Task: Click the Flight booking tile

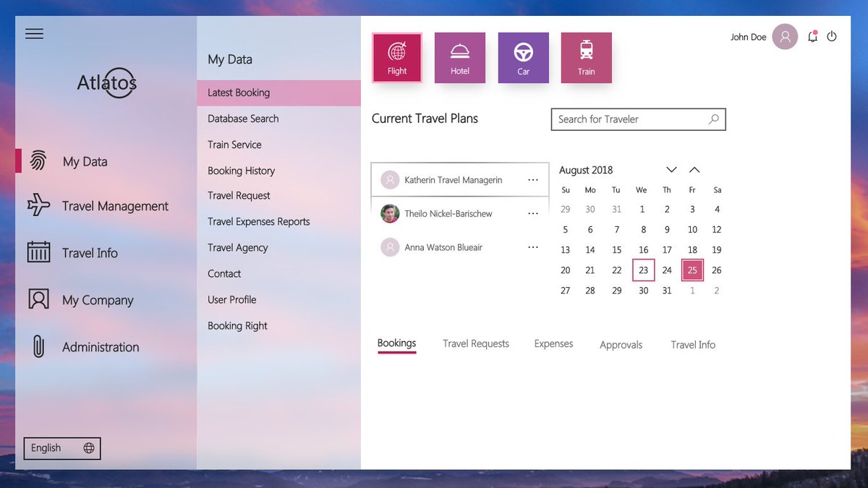Action: [397, 57]
